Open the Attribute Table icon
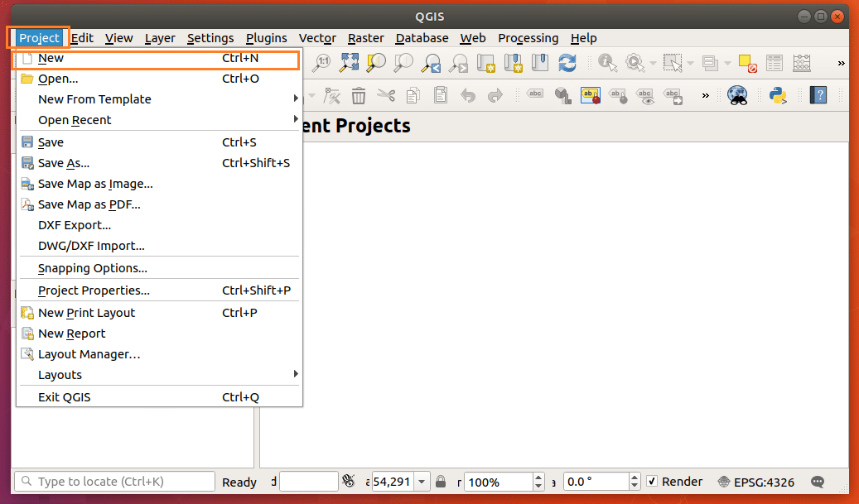Image resolution: width=859 pixels, height=504 pixels. coord(775,63)
